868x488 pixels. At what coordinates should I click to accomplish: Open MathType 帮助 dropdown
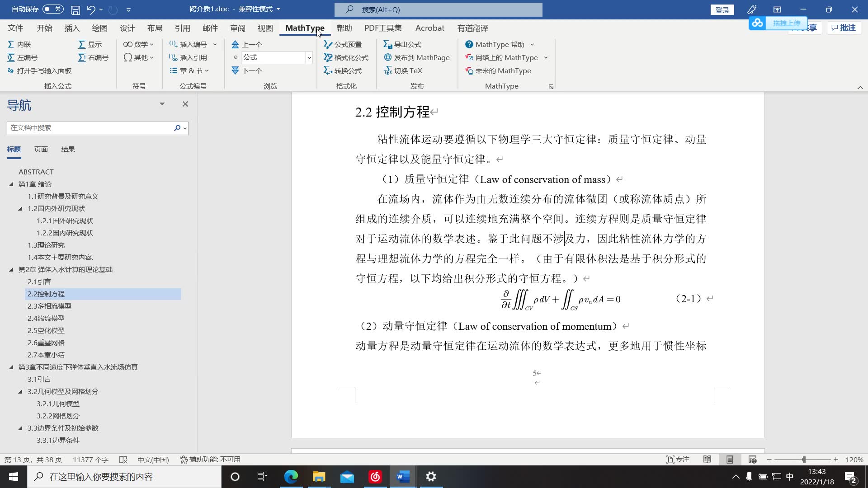pyautogui.click(x=500, y=44)
